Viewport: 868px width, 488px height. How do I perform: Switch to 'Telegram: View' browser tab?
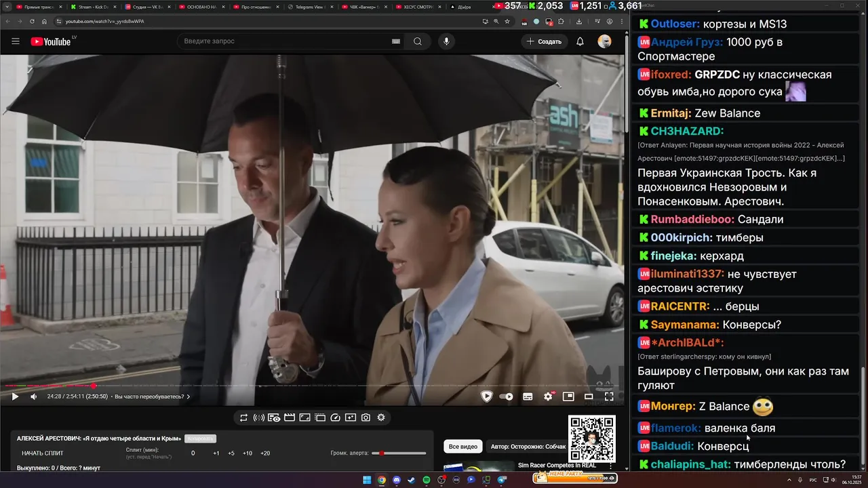tap(309, 7)
